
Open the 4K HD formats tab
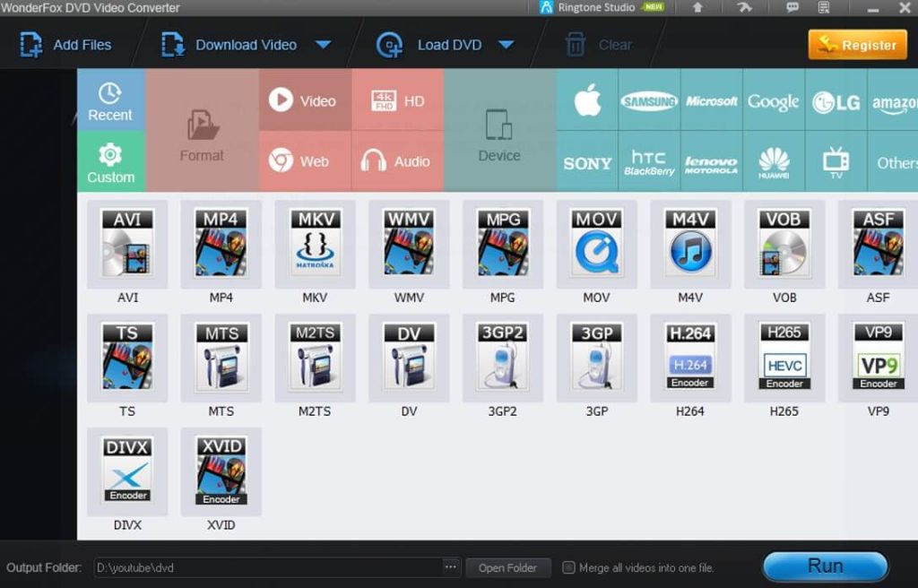click(x=397, y=101)
